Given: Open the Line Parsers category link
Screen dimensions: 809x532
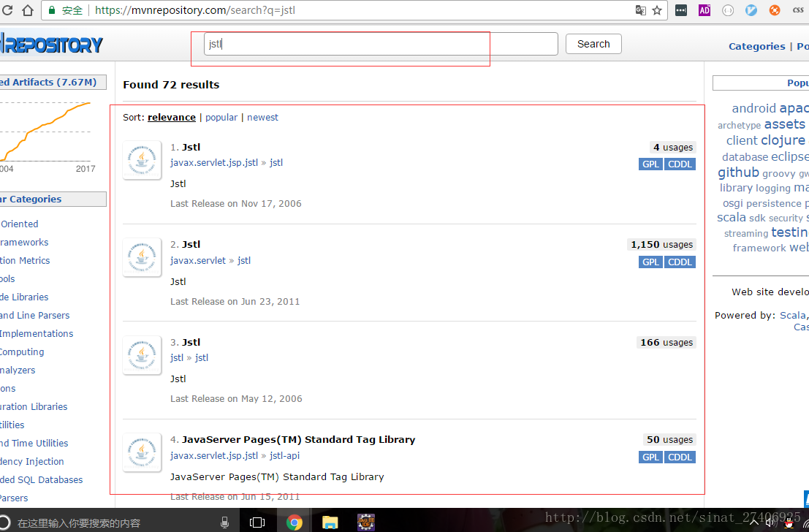Looking at the screenshot, I should point(34,315).
